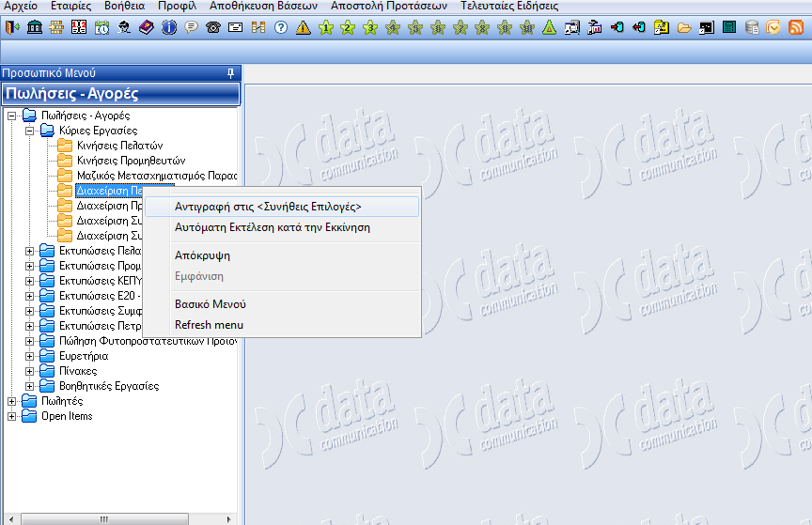Open the Βοήθεια menu
The height and width of the screenshot is (525, 812).
coord(124,6)
